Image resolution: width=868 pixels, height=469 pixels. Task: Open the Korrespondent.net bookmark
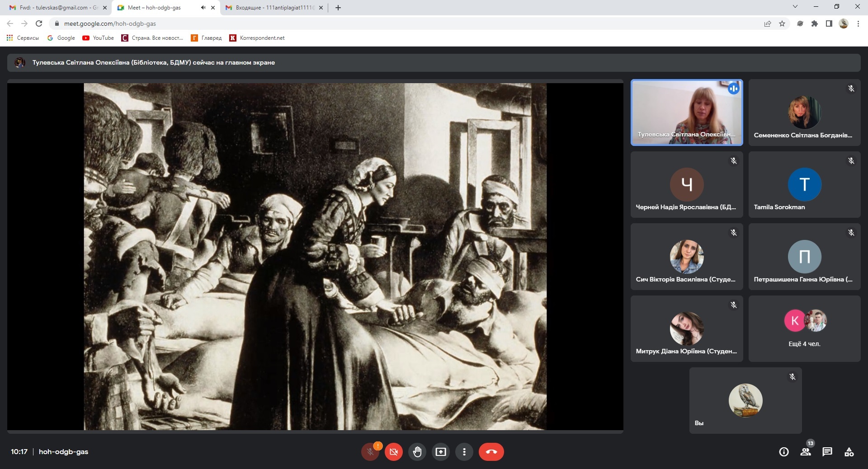257,38
